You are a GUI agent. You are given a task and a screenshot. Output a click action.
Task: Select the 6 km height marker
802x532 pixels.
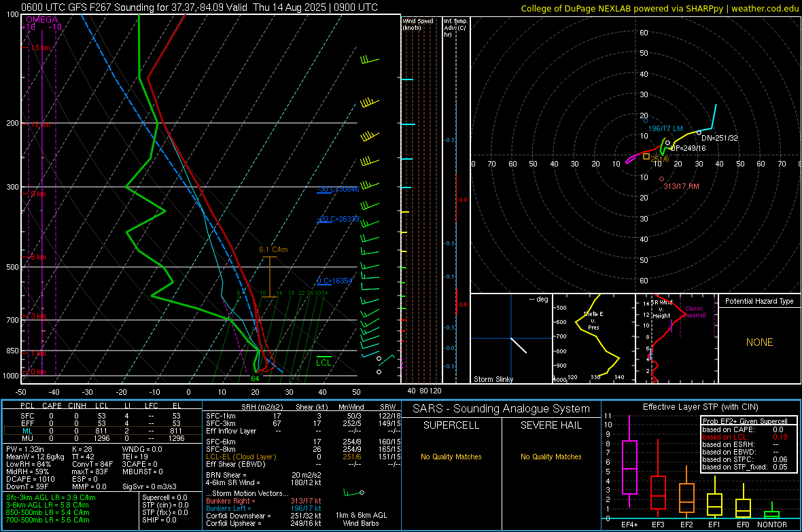[38, 257]
